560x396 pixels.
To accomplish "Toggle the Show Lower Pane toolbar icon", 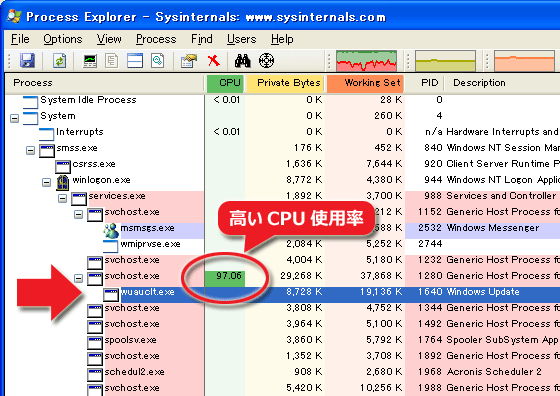I will 135,61.
